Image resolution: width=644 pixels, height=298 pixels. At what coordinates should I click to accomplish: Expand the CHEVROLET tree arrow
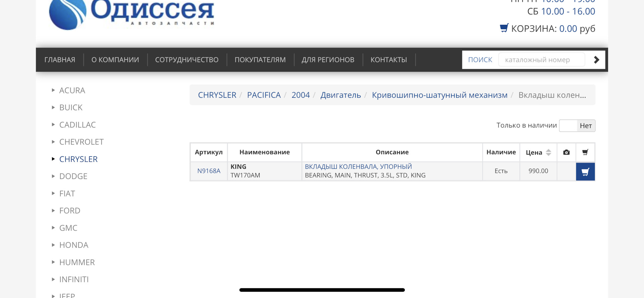point(53,142)
